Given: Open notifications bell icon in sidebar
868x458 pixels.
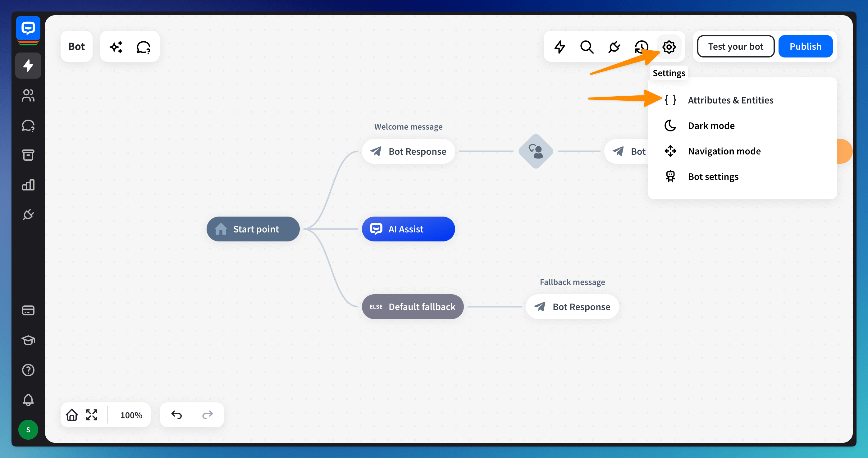Looking at the screenshot, I should pos(28,400).
